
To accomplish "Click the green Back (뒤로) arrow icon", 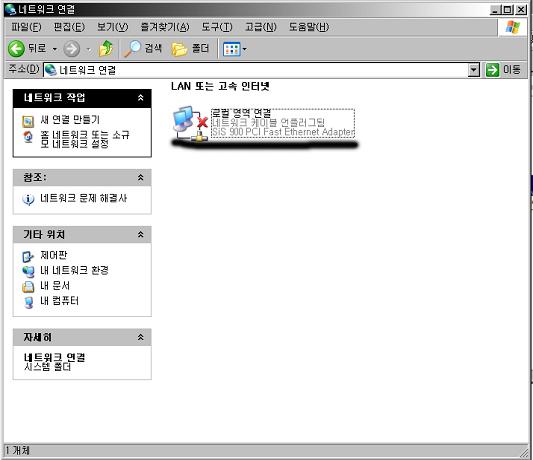I will point(16,49).
